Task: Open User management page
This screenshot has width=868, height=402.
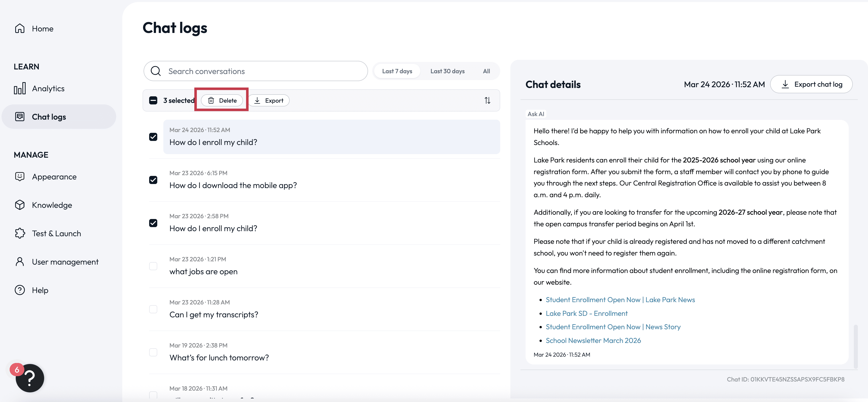Action: point(59,262)
